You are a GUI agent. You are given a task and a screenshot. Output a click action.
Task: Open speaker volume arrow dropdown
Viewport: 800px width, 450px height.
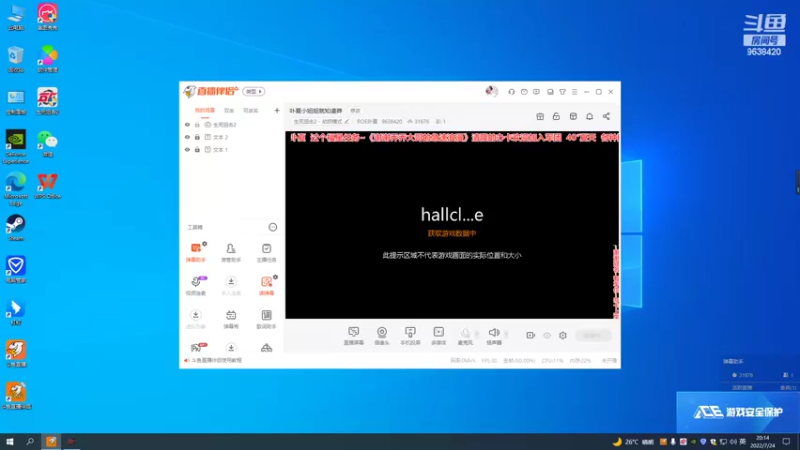[506, 334]
